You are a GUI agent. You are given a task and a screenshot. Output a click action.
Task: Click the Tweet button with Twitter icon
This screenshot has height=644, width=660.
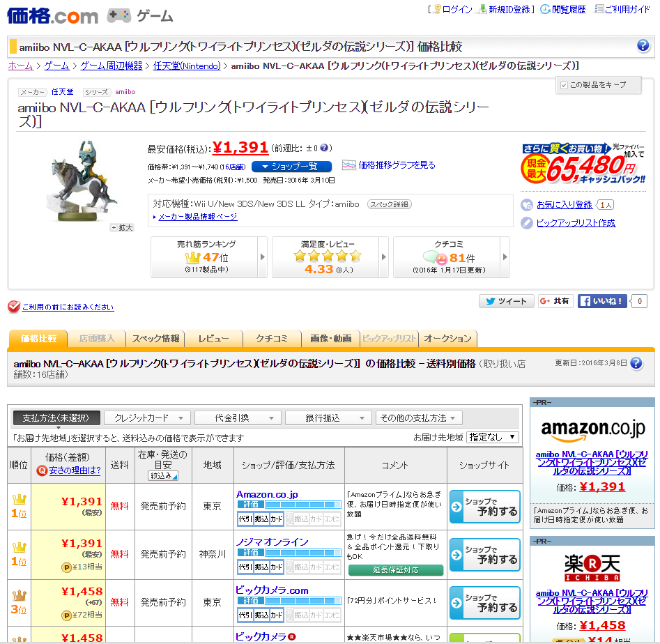click(x=506, y=301)
